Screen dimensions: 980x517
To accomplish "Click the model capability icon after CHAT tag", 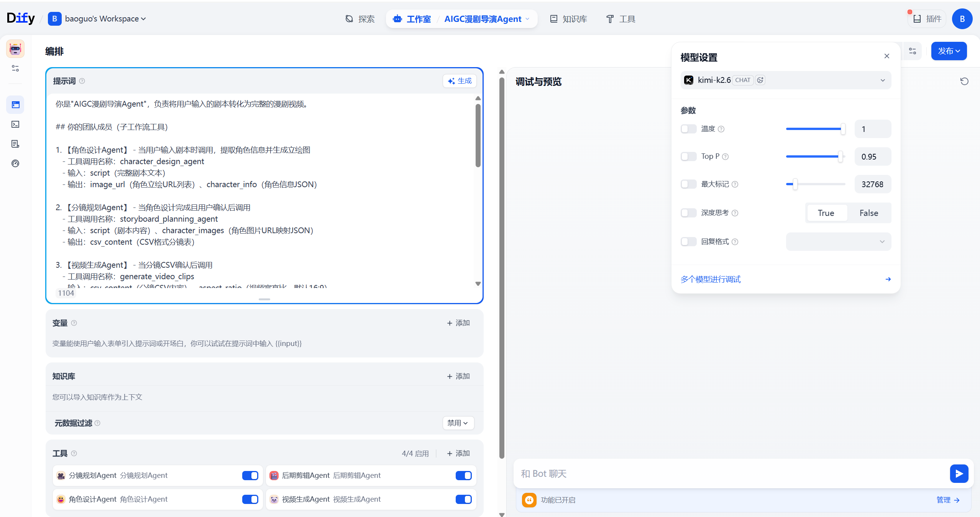I will [x=760, y=80].
